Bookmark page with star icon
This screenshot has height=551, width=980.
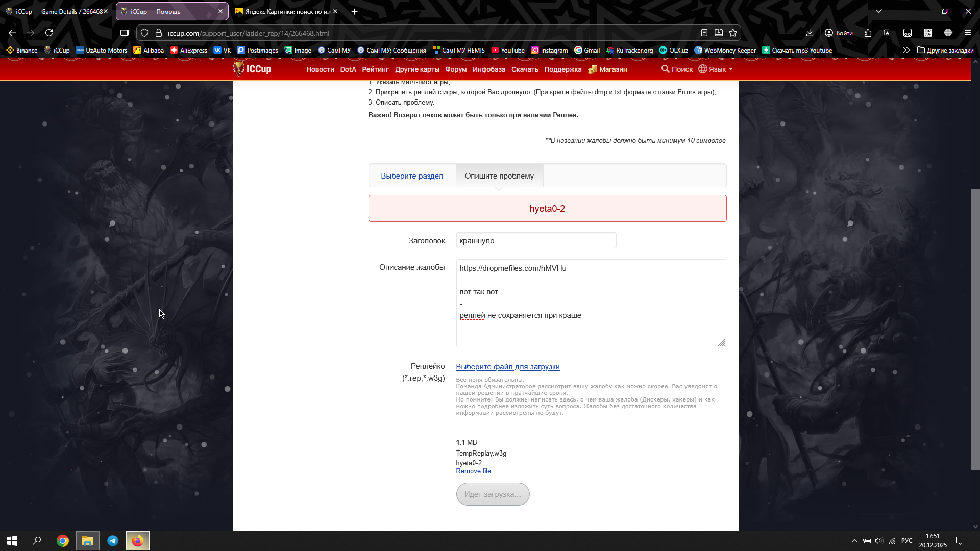tap(733, 33)
